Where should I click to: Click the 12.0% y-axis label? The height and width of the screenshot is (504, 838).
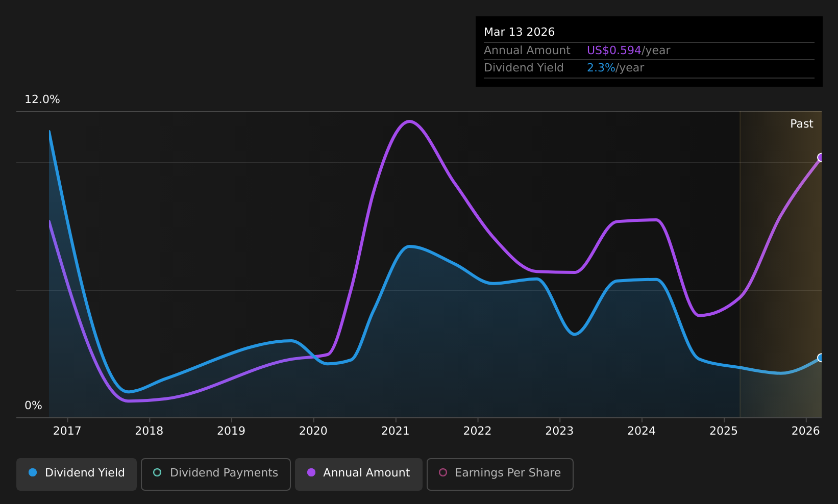tap(42, 99)
